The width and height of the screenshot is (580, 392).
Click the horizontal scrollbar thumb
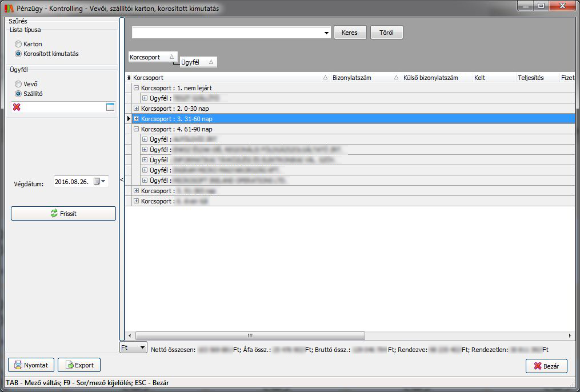pos(249,335)
